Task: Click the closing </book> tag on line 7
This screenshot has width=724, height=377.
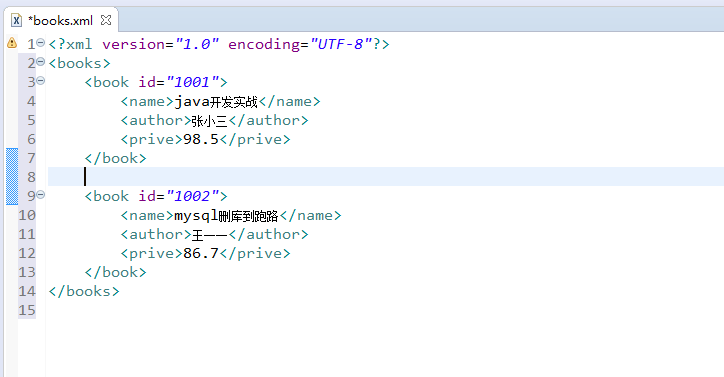Action: (x=115, y=158)
